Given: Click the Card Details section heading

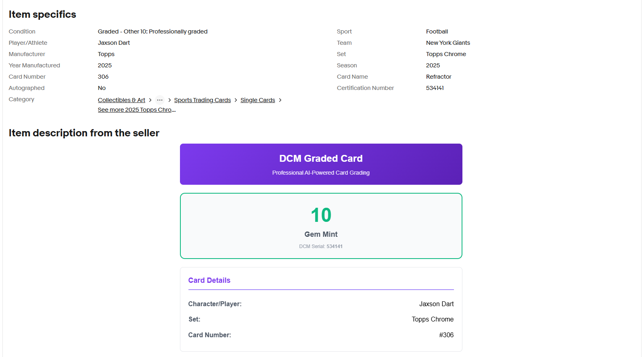Looking at the screenshot, I should click(209, 280).
